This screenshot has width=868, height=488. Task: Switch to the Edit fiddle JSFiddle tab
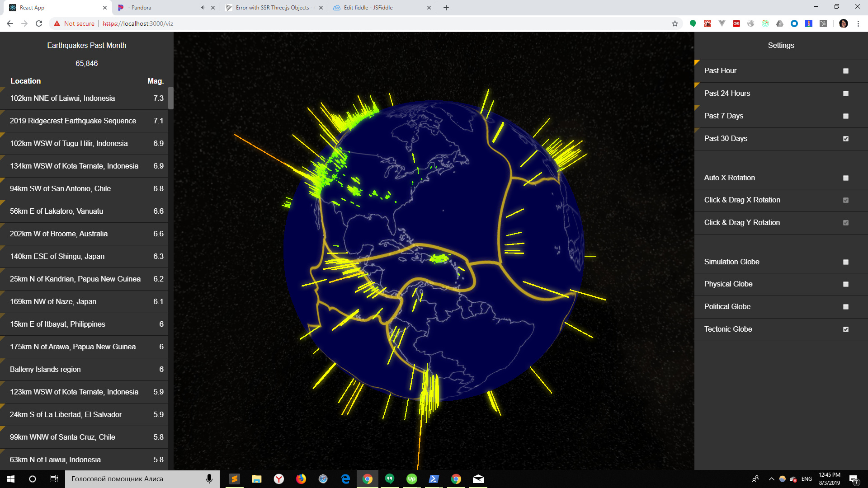pos(368,8)
